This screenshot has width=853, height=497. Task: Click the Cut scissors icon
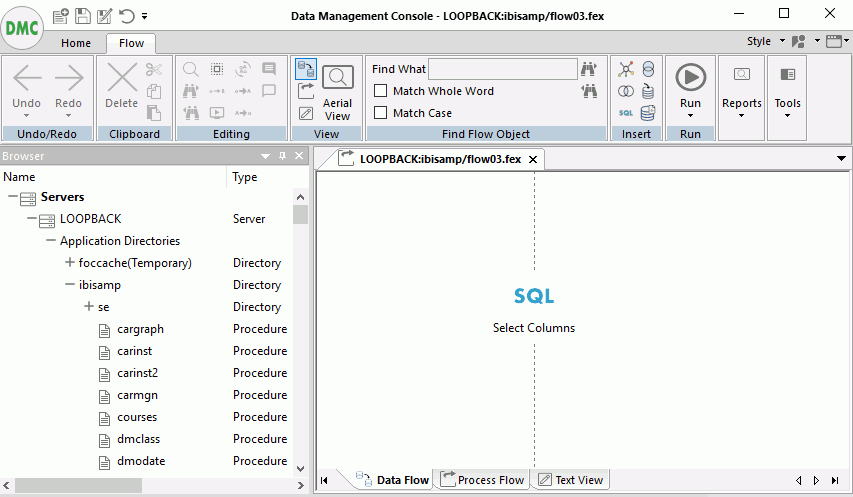tap(154, 69)
